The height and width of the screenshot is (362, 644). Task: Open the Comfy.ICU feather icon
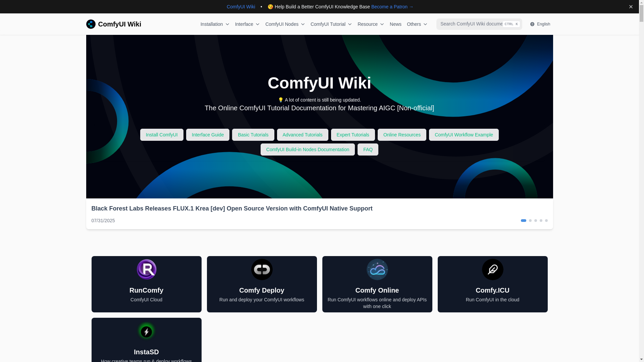(x=492, y=269)
